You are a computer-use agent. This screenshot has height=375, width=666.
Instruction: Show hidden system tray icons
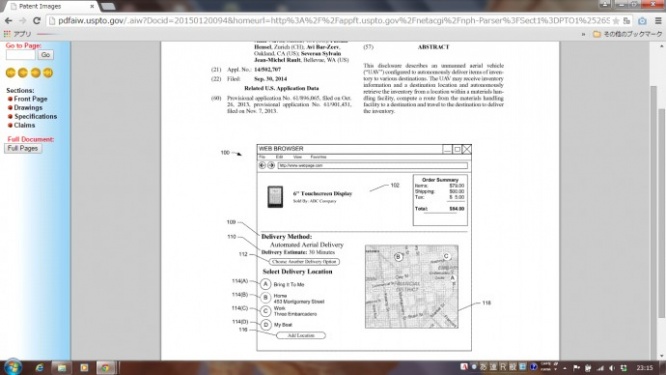point(565,368)
